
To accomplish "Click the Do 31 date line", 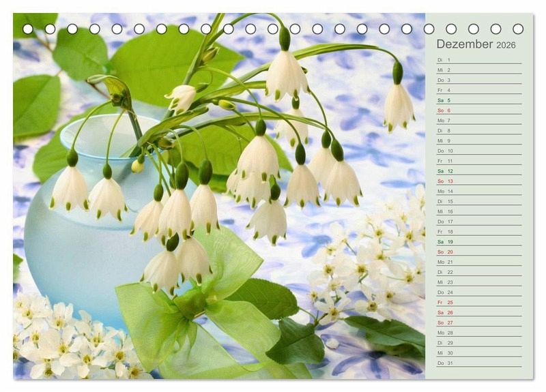I will (478, 363).
